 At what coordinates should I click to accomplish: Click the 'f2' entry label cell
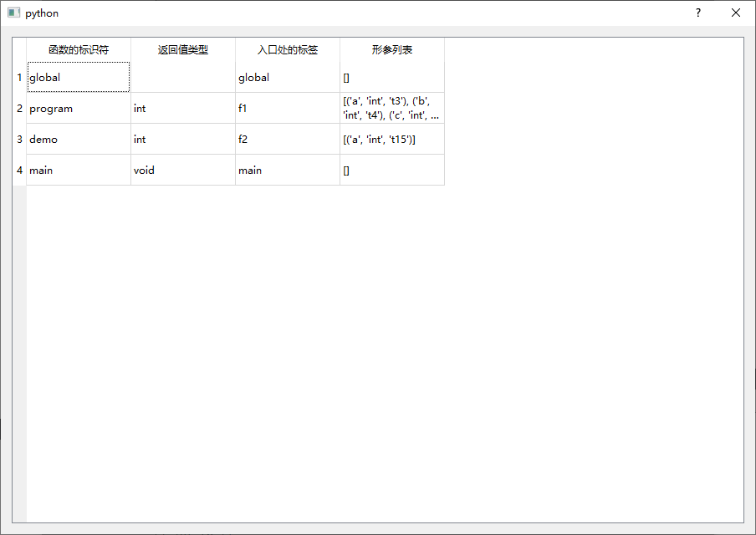click(288, 139)
